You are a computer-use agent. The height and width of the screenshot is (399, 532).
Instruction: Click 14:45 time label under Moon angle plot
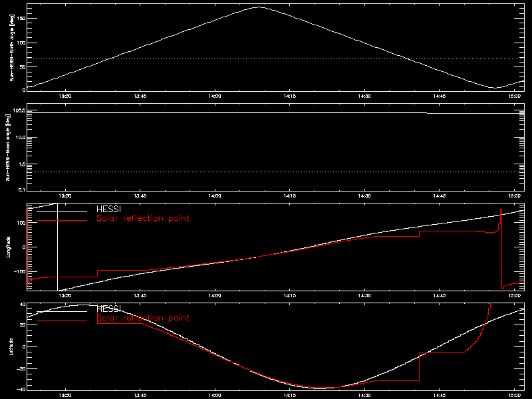click(x=440, y=196)
